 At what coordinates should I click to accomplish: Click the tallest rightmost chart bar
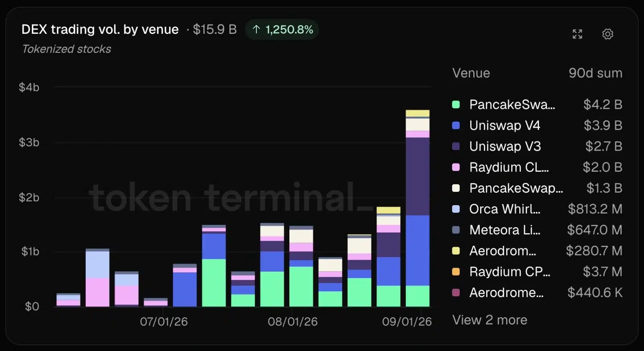tap(417, 208)
